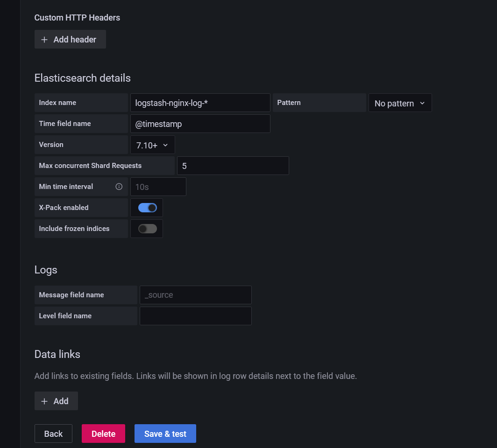Add a custom HTTP header
Screen dimensions: 497x448
[x=70, y=40]
